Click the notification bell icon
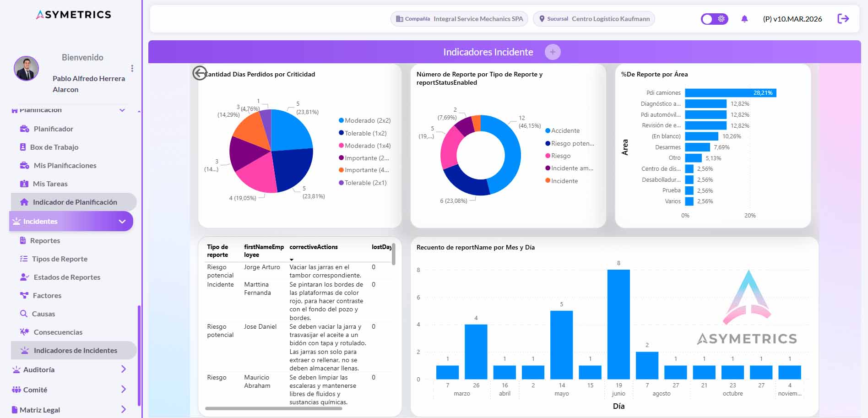Image resolution: width=868 pixels, height=418 pixels. [744, 19]
